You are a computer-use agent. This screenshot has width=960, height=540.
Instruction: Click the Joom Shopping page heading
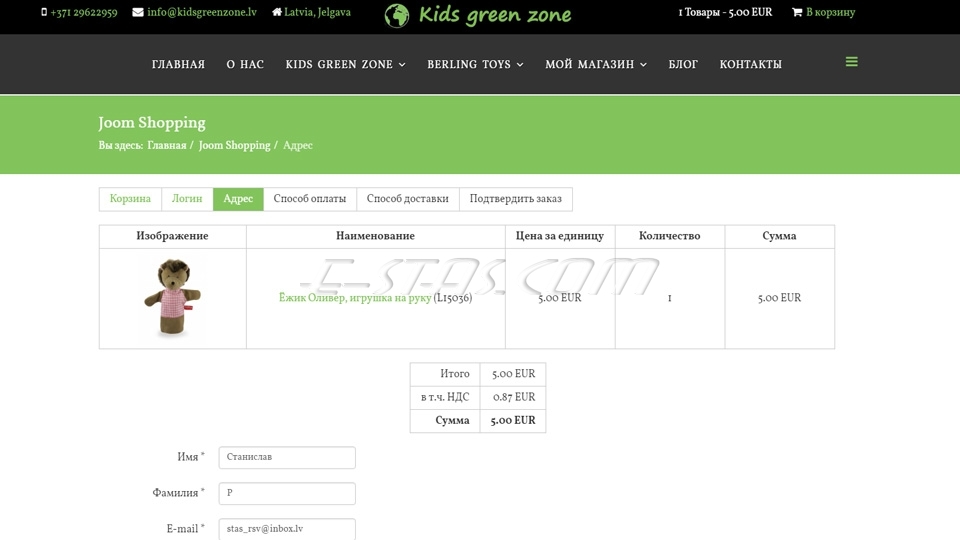coord(152,122)
